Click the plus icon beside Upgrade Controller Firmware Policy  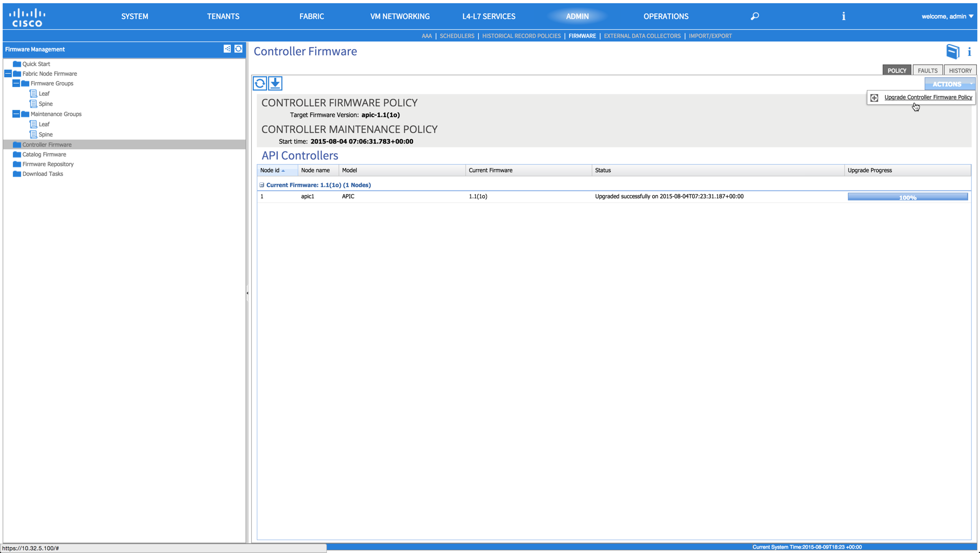pyautogui.click(x=874, y=98)
